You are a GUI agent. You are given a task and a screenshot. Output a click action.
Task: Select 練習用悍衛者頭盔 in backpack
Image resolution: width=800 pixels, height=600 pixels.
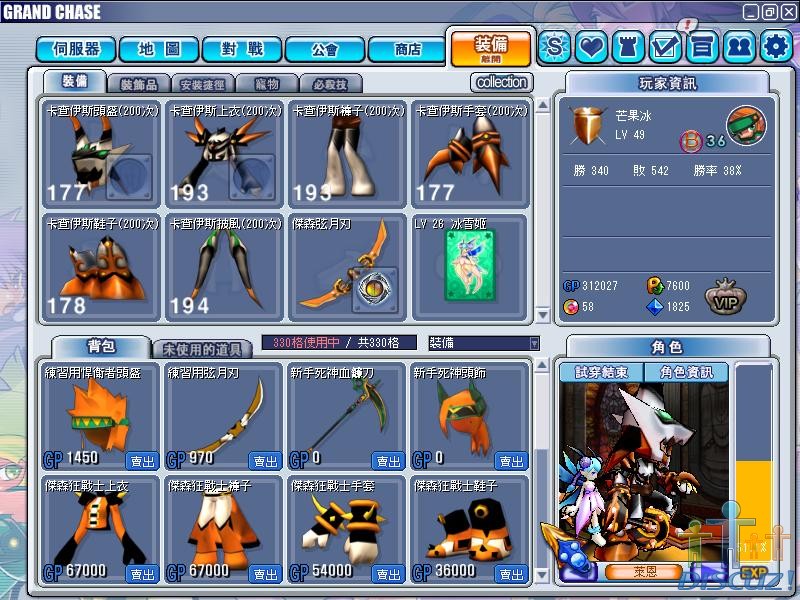click(x=101, y=416)
